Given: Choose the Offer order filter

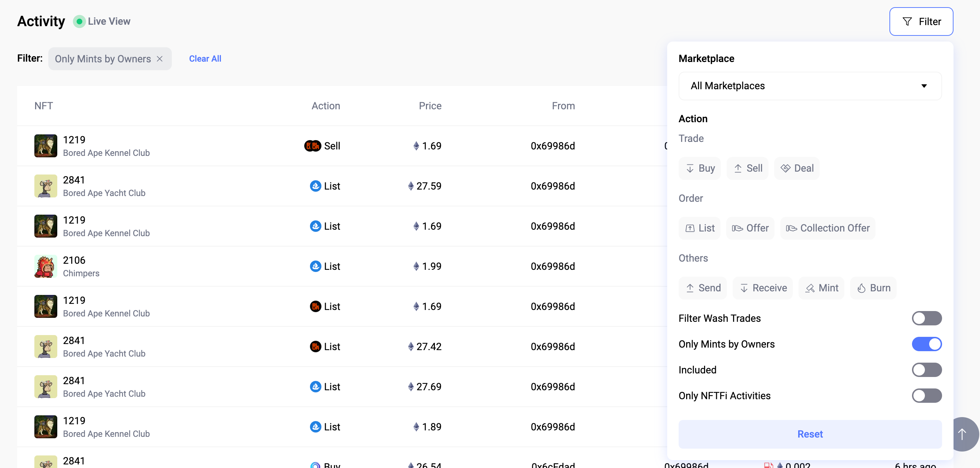Looking at the screenshot, I should (x=750, y=228).
